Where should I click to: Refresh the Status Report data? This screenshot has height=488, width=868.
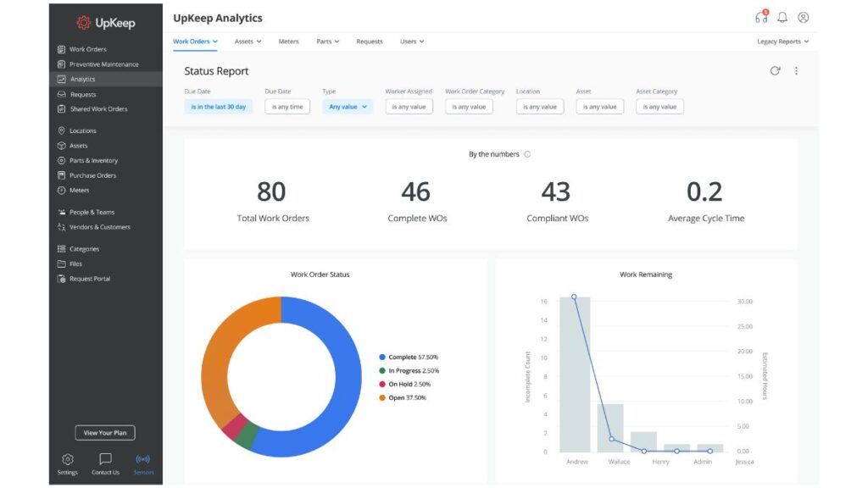tap(775, 71)
